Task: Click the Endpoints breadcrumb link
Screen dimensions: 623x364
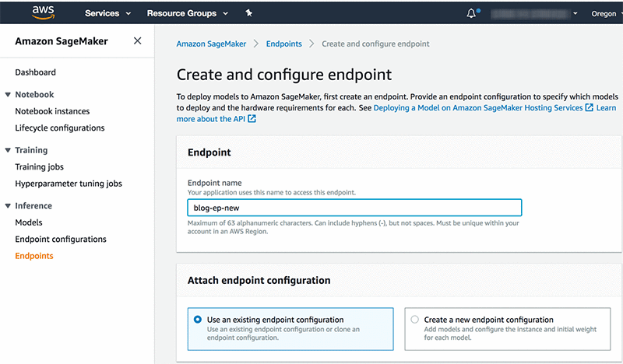Action: click(283, 44)
